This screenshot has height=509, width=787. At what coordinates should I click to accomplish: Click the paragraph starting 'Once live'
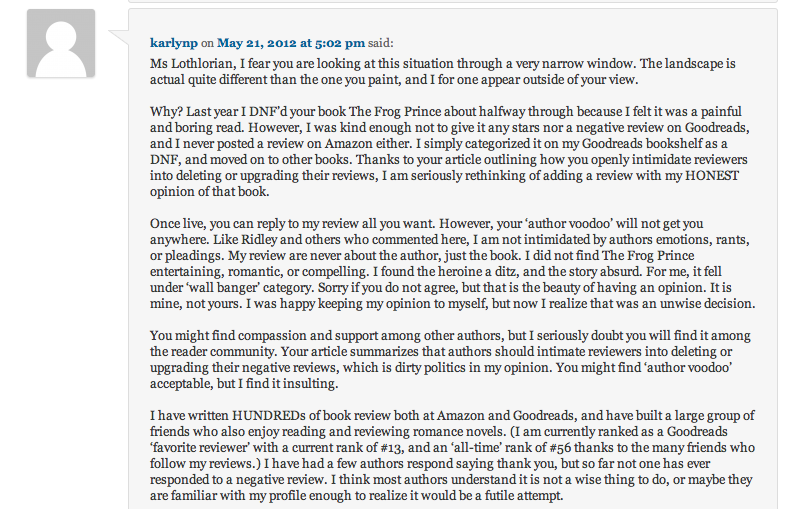pyautogui.click(x=452, y=264)
